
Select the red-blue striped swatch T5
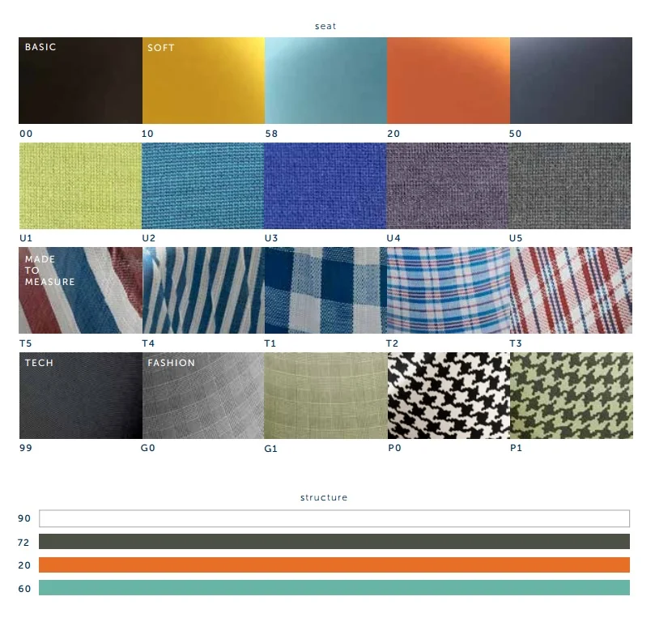(x=81, y=290)
